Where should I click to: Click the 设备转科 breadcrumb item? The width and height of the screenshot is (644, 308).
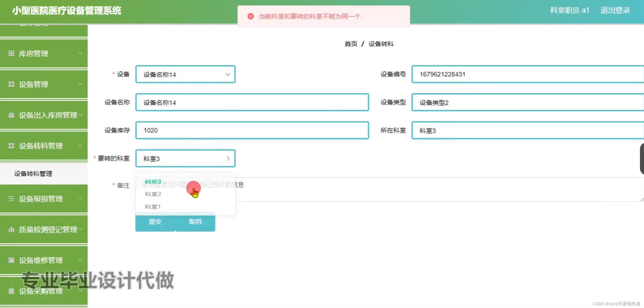tap(381, 44)
